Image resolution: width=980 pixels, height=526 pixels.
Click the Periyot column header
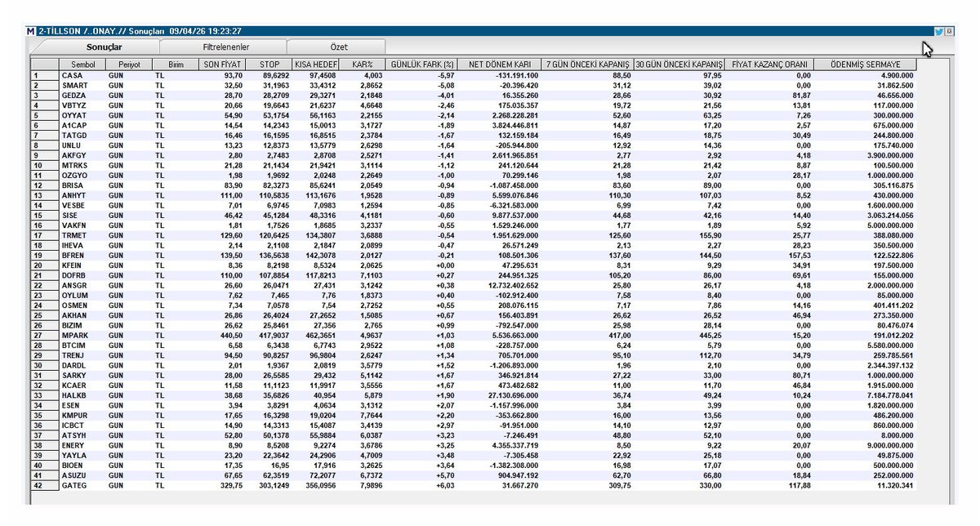point(129,65)
